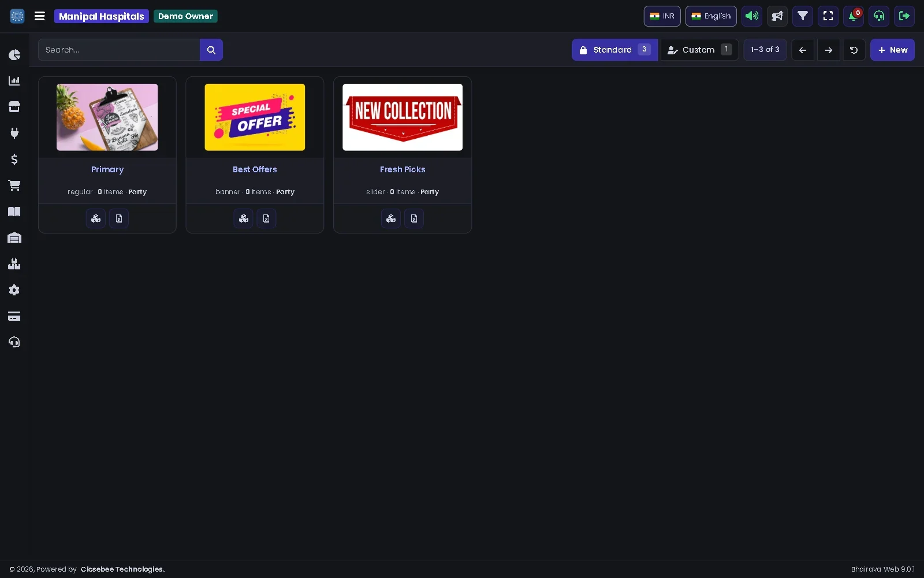Go to next page with right arrow
This screenshot has width=924, height=578.
pos(828,50)
